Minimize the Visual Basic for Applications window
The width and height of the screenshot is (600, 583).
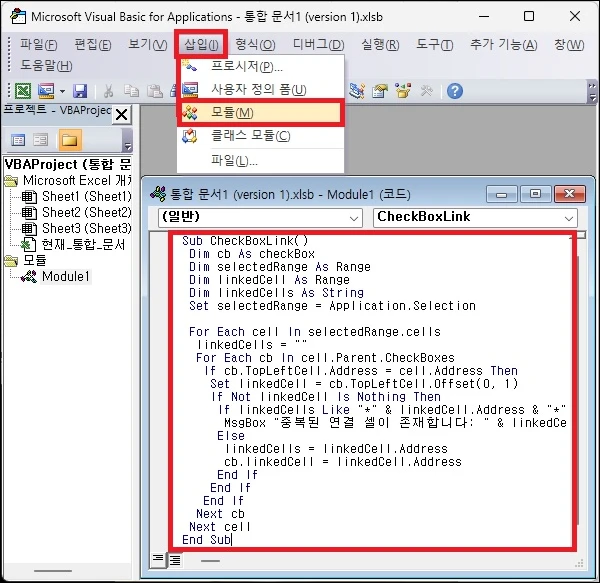tap(484, 16)
